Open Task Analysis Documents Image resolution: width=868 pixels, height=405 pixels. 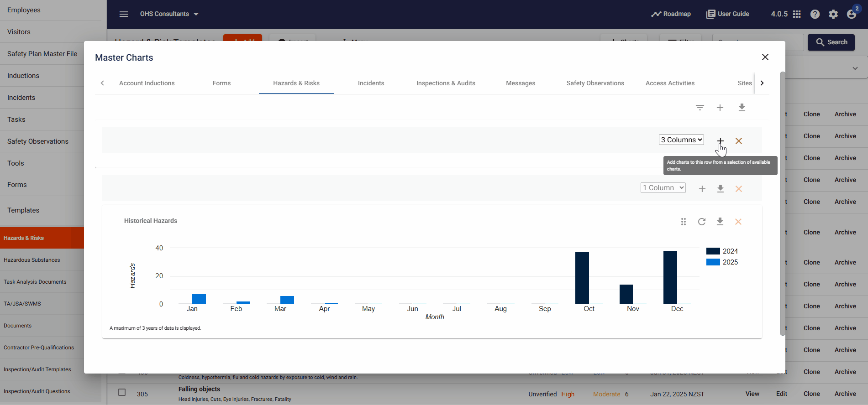[x=35, y=282]
